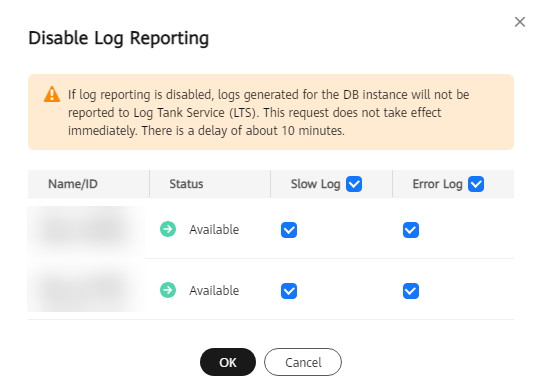Uncheck Error Log for the first instance

click(x=411, y=230)
